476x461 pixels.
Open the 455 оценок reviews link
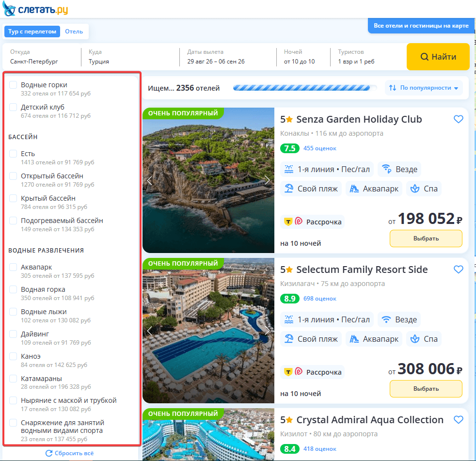(319, 148)
